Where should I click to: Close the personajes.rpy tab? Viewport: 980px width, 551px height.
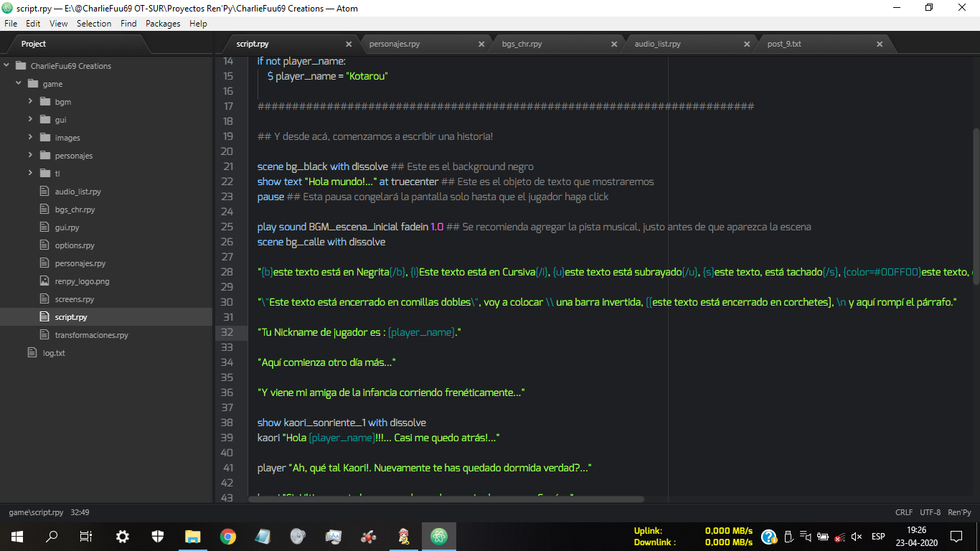click(x=481, y=44)
